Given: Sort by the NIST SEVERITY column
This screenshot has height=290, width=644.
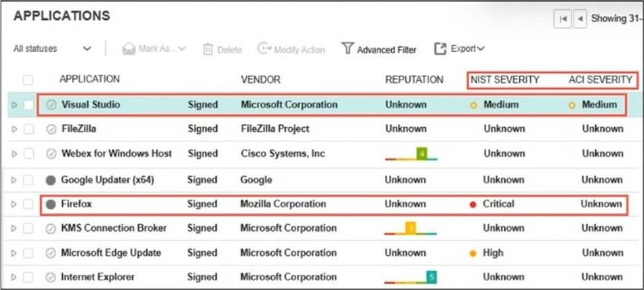Looking at the screenshot, I should (504, 79).
